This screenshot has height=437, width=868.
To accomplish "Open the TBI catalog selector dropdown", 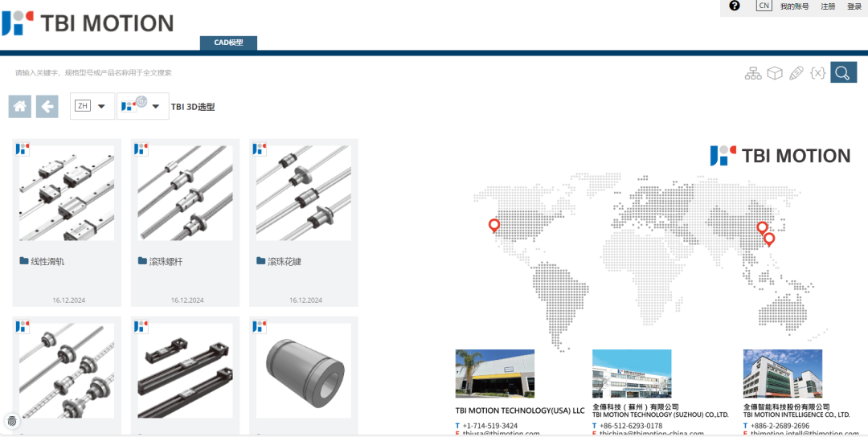I will (143, 106).
